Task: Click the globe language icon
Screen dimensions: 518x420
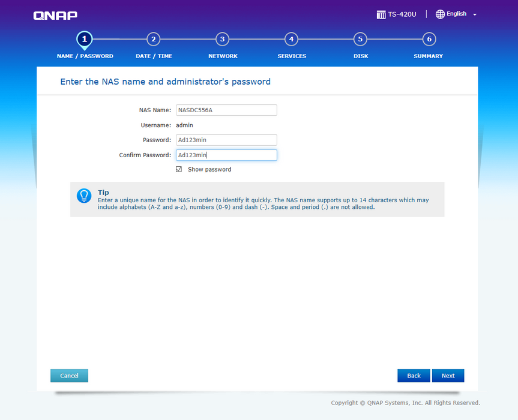Action: (440, 14)
